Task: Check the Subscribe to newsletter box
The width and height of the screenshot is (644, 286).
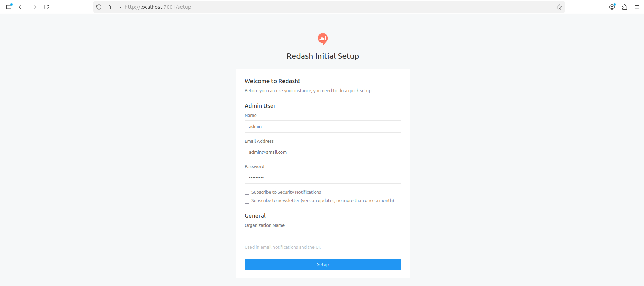Action: pyautogui.click(x=247, y=201)
